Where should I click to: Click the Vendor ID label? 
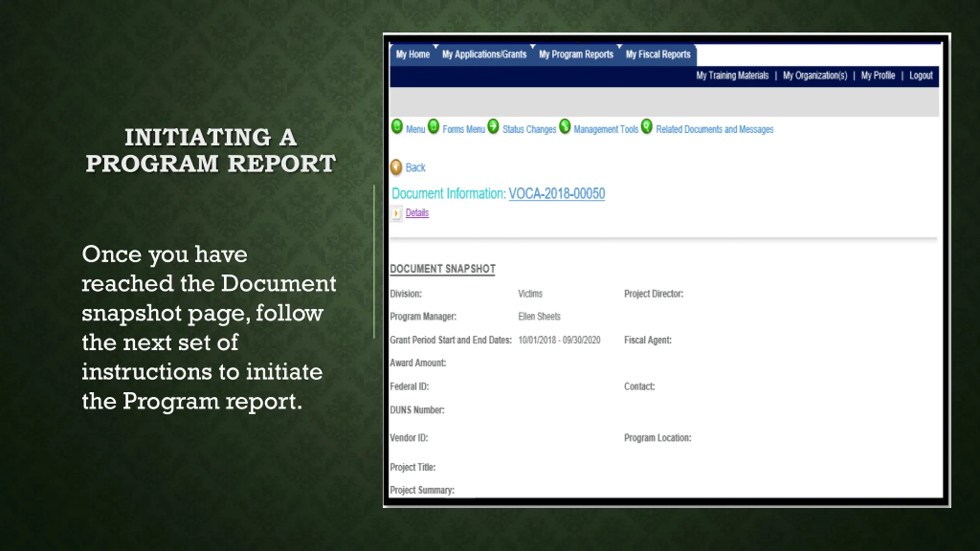coord(409,438)
